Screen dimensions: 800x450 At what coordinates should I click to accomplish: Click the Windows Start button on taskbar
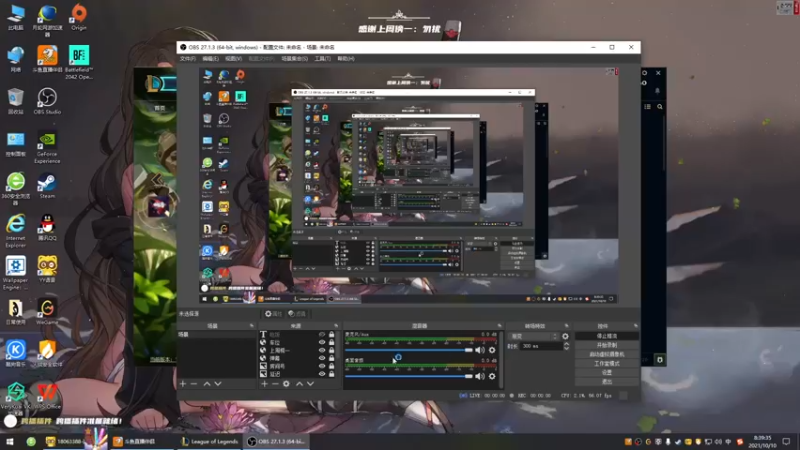click(x=10, y=441)
